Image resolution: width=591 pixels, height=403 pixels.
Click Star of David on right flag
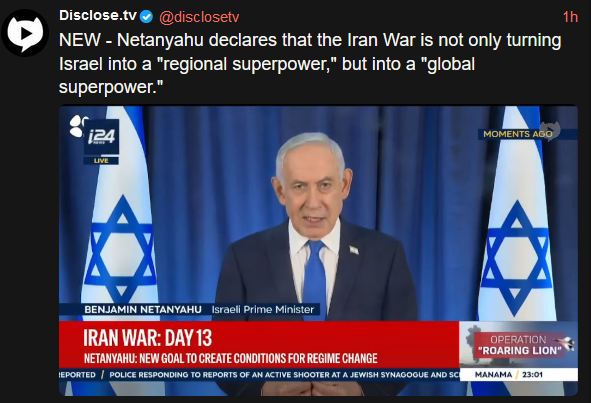tap(517, 256)
